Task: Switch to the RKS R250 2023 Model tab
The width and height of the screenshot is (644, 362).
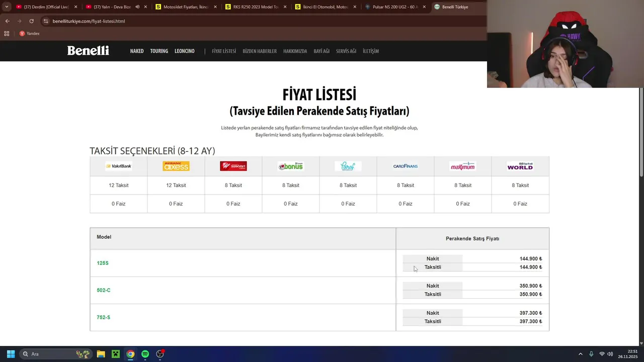Action: 256,7
